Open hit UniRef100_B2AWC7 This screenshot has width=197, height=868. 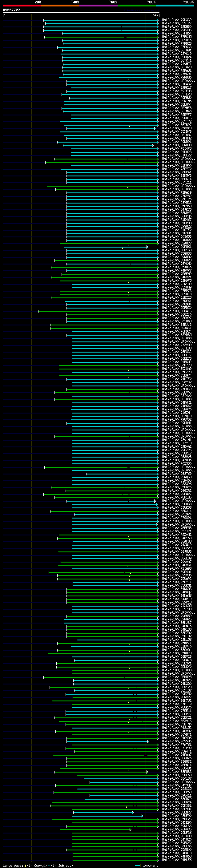coord(177,243)
